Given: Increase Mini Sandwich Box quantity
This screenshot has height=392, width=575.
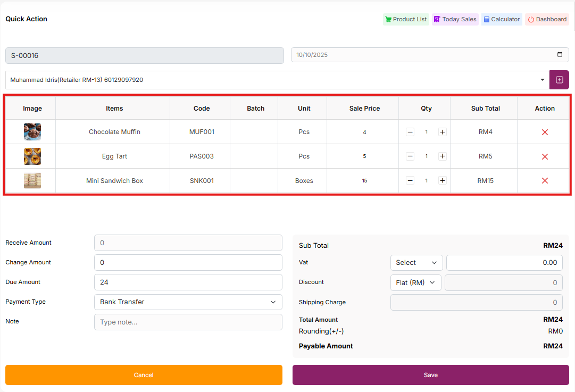Looking at the screenshot, I should coord(442,181).
